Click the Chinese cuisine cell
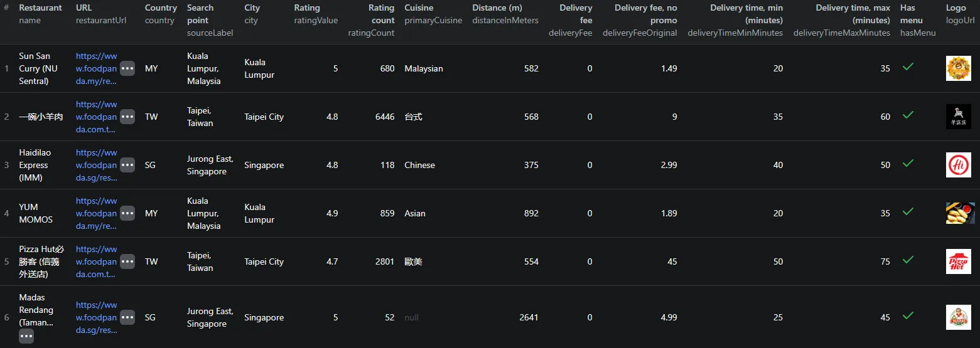 419,165
